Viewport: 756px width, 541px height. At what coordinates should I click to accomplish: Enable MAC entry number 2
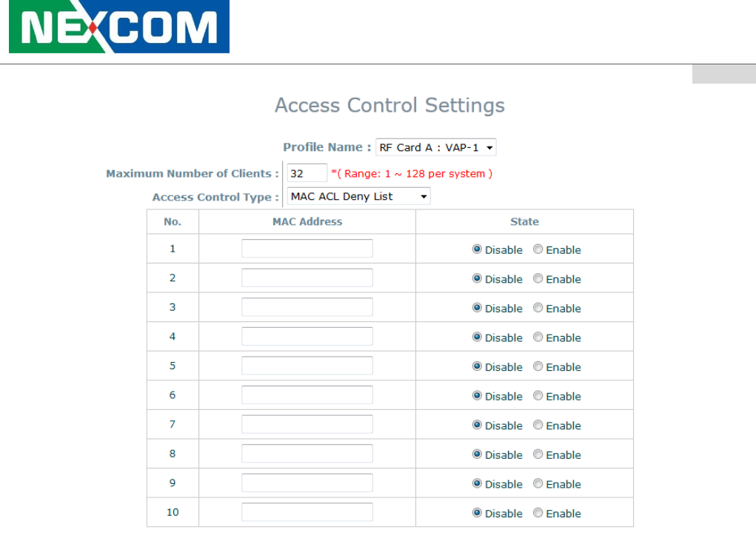click(538, 279)
